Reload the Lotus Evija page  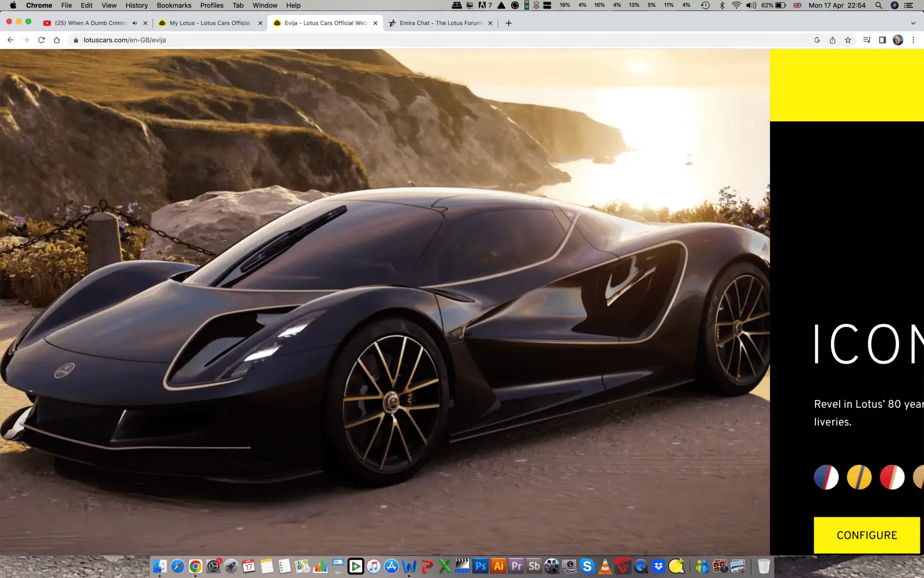click(x=41, y=40)
